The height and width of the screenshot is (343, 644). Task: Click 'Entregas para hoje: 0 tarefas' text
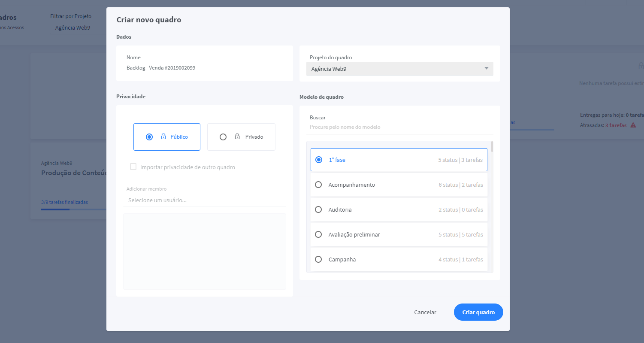(612, 115)
